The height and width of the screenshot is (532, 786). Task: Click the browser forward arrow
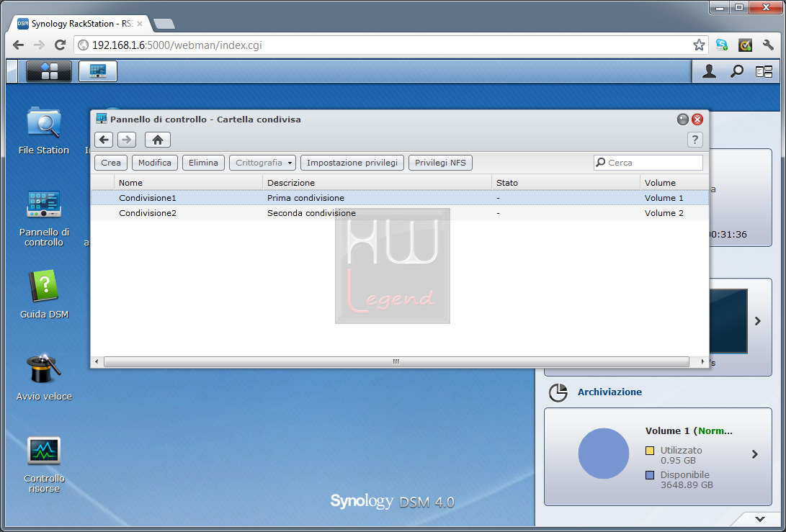click(39, 45)
